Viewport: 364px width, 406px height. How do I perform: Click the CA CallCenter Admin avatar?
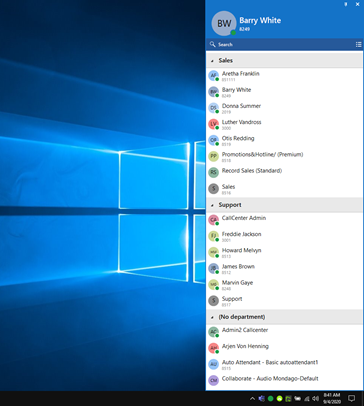tap(213, 220)
